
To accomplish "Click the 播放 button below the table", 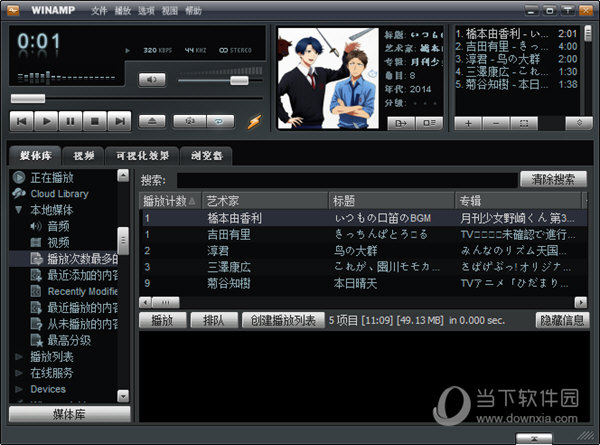I will click(163, 320).
